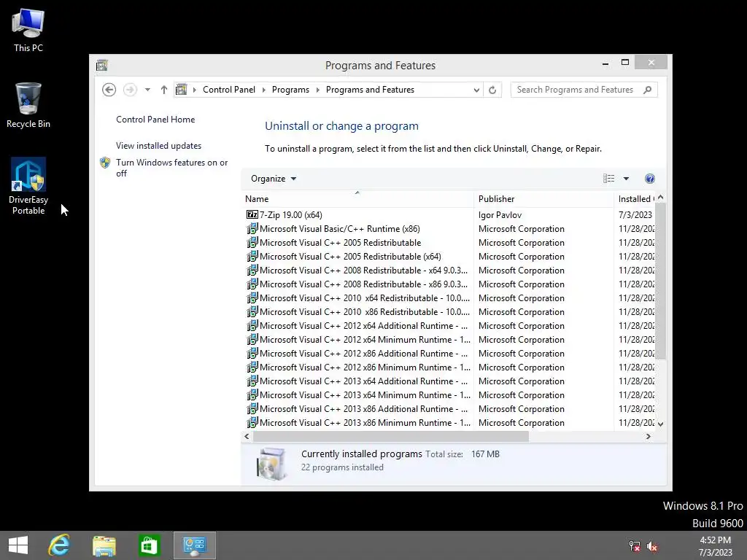Image resolution: width=747 pixels, height=560 pixels.
Task: Click the search magnifier icon
Action: coord(648,90)
